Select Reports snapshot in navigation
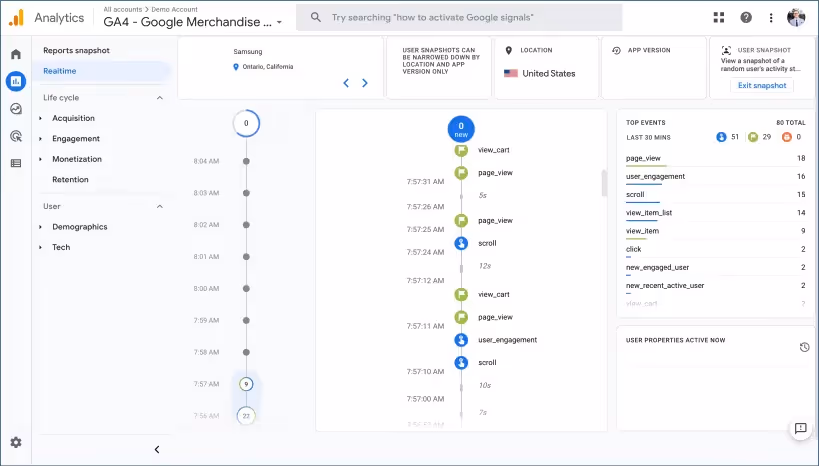This screenshot has height=466, width=819. click(76, 50)
